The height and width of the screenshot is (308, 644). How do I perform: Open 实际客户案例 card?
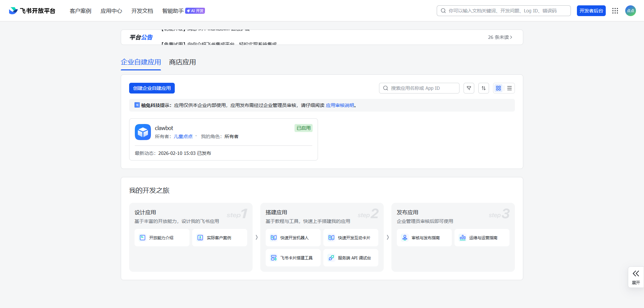220,238
